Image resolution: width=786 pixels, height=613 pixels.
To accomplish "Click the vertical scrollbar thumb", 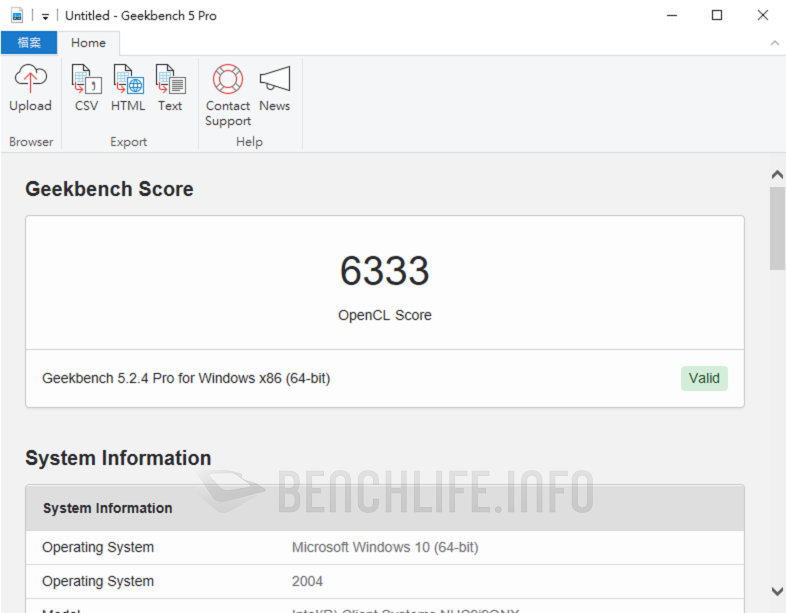I will point(777,229).
